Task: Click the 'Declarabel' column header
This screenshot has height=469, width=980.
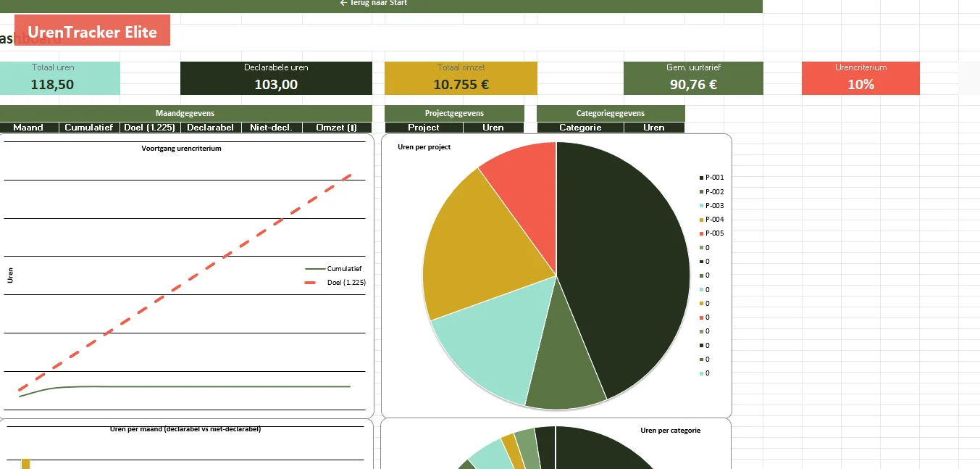Action: [x=210, y=128]
